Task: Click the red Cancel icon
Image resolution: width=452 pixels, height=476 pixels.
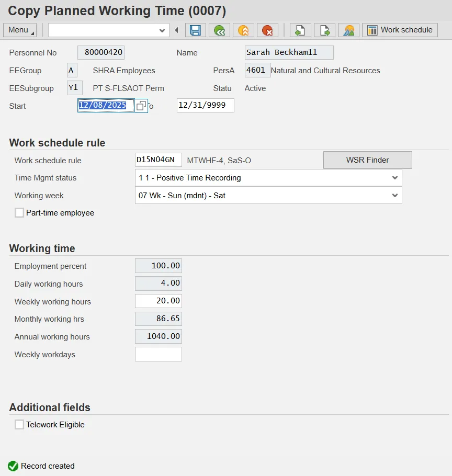Action: pyautogui.click(x=267, y=30)
